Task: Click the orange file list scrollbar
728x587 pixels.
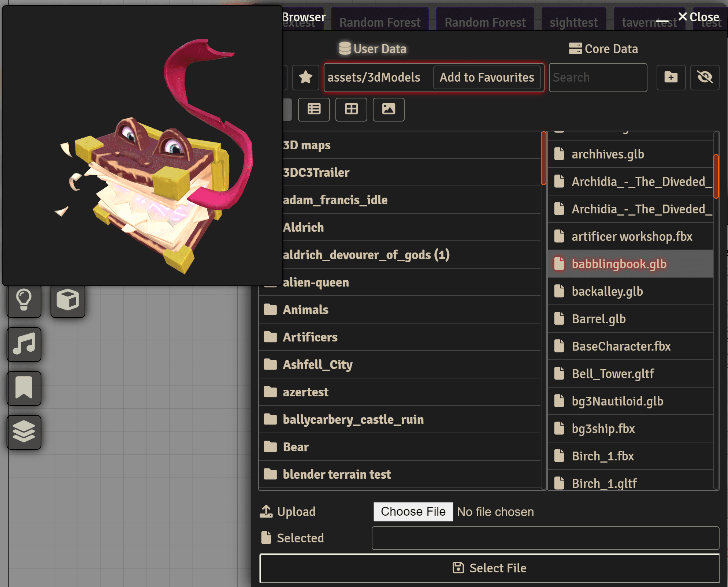Action: click(716, 176)
